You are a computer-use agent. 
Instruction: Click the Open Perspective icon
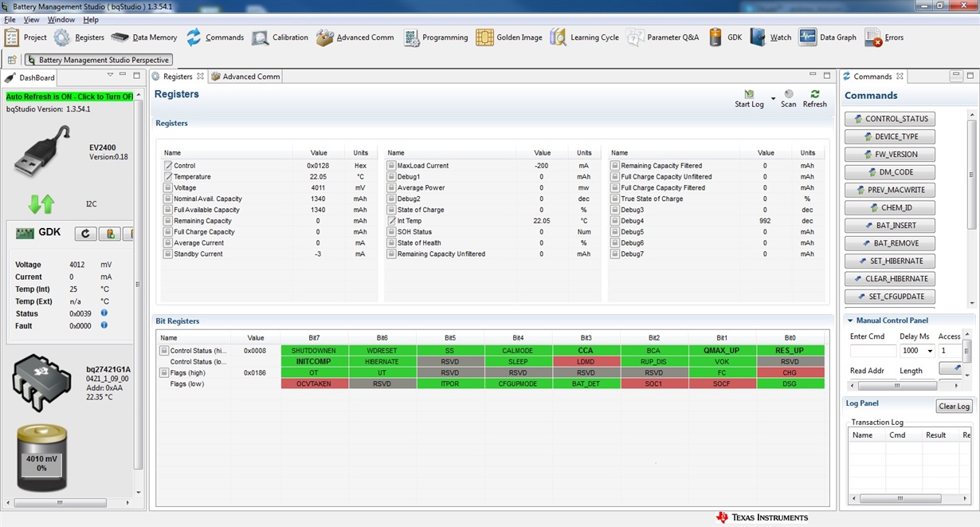pos(12,60)
